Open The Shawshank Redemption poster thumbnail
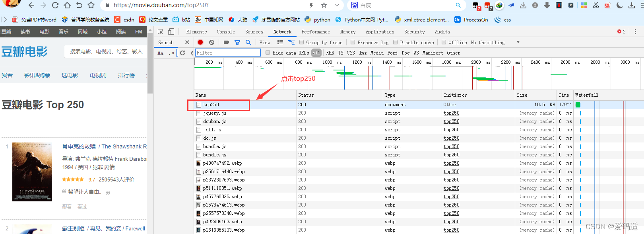This screenshot has height=234, width=644. tap(32, 172)
